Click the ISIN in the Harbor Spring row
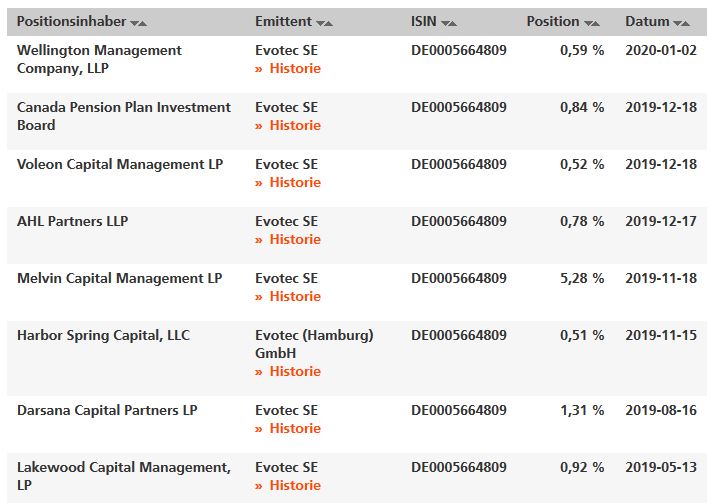This screenshot has width=714, height=503. tap(458, 335)
